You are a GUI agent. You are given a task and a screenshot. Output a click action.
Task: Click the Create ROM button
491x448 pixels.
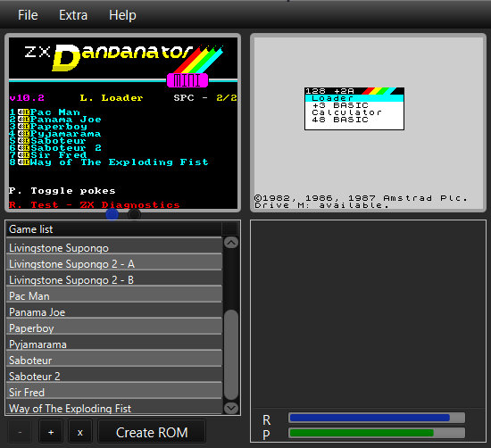pos(152,432)
